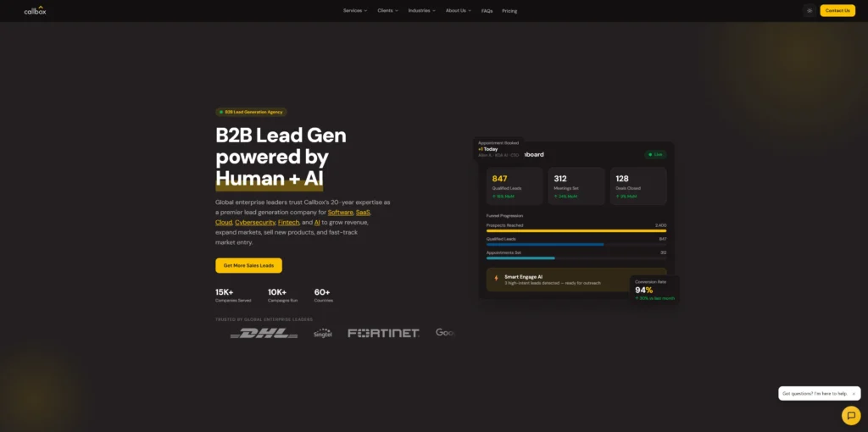Click the Prospects Reached yellow progress bar
Viewport: 868px width, 432px height.
click(576, 230)
